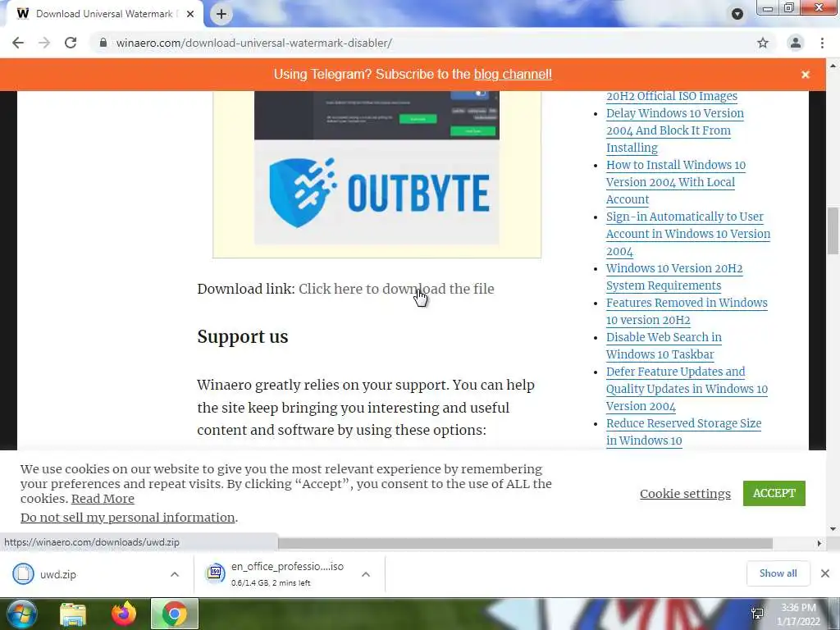Click the scrollbar up arrow

(x=833, y=66)
